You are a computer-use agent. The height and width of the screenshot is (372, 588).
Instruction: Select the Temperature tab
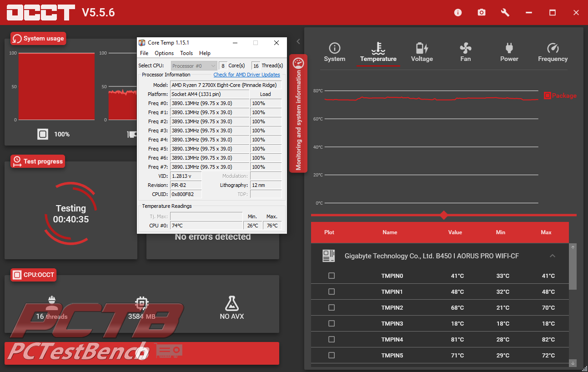[378, 53]
